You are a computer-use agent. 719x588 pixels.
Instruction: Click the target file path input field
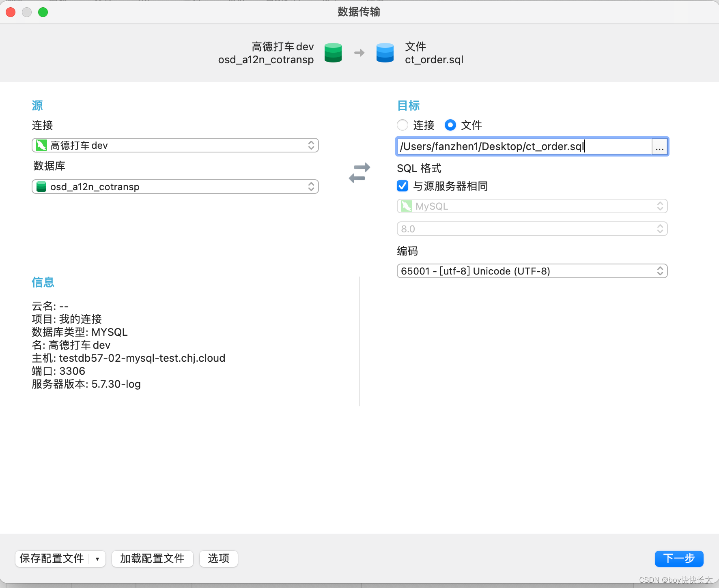pos(524,146)
